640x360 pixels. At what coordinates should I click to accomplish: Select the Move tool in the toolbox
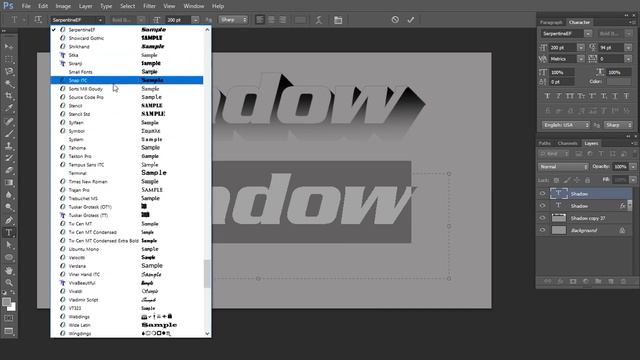pyautogui.click(x=9, y=47)
